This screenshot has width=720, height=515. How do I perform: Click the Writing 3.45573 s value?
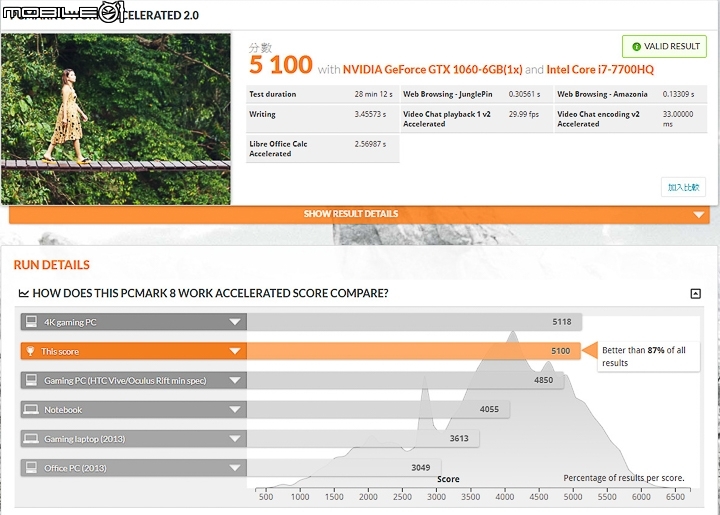click(370, 114)
